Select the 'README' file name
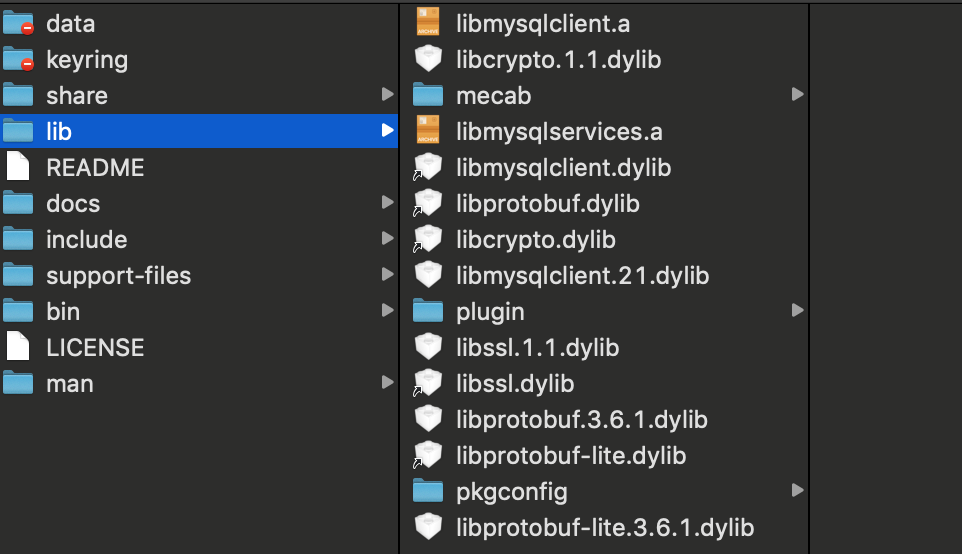Screen dimensions: 962x554 [95, 168]
